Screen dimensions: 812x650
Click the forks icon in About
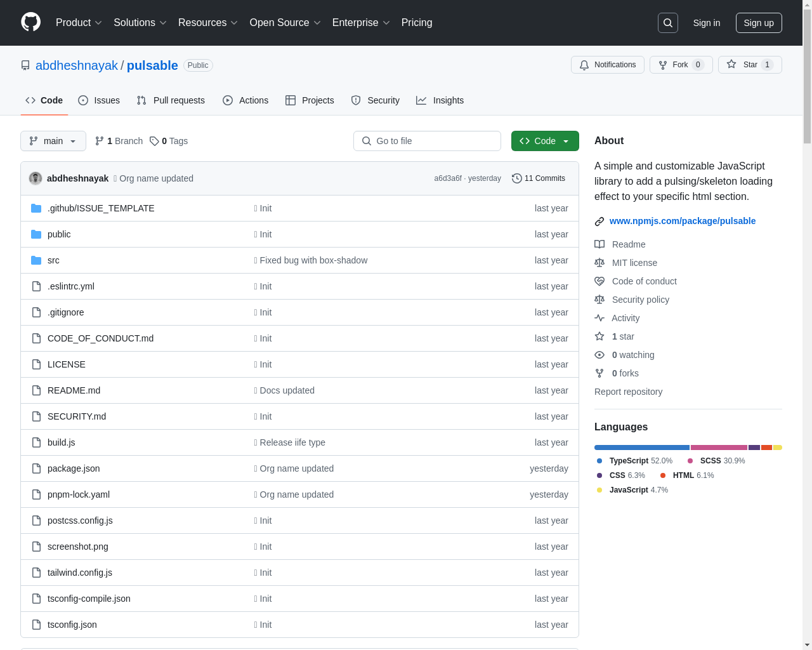click(599, 373)
